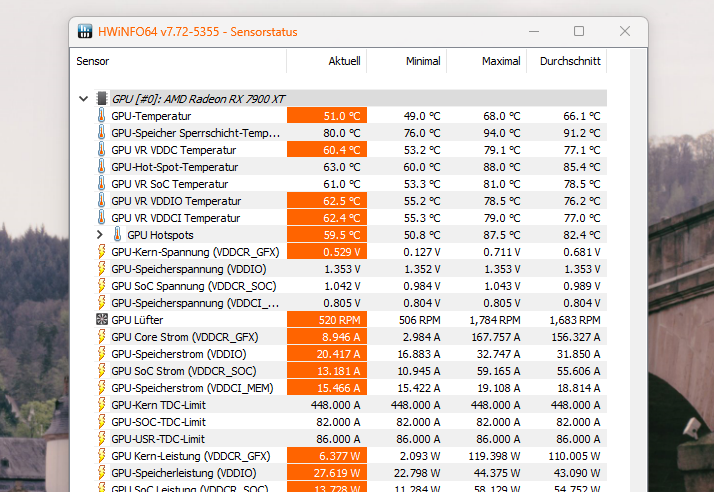Image resolution: width=714 pixels, height=492 pixels.
Task: Click thermometer icon of GPU-Hot-Spot-Temperatur row
Action: tap(102, 167)
